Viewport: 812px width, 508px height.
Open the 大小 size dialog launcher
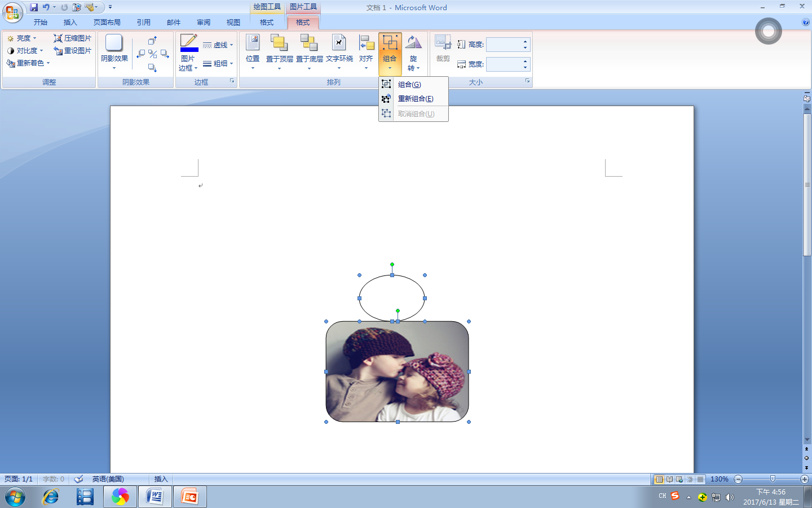coord(528,81)
